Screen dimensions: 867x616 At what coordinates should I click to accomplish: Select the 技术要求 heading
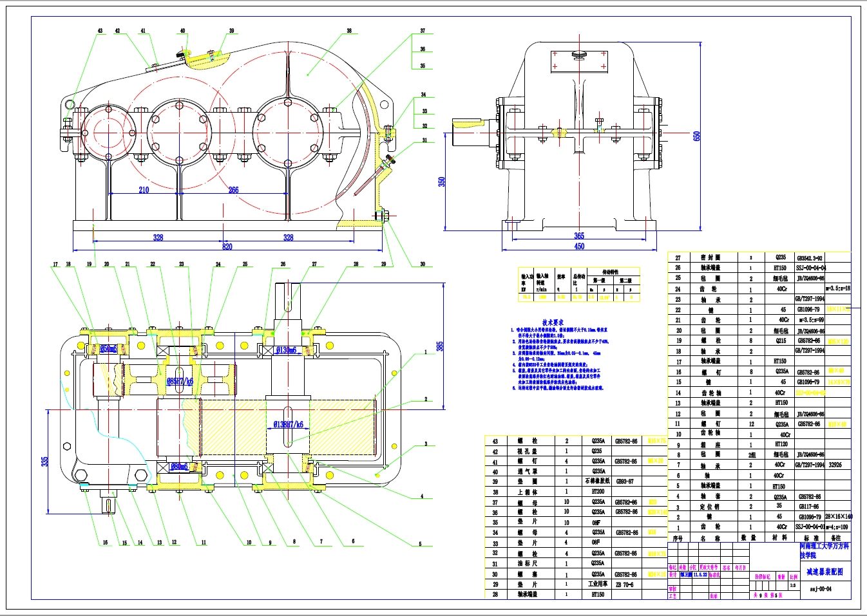[x=553, y=322]
